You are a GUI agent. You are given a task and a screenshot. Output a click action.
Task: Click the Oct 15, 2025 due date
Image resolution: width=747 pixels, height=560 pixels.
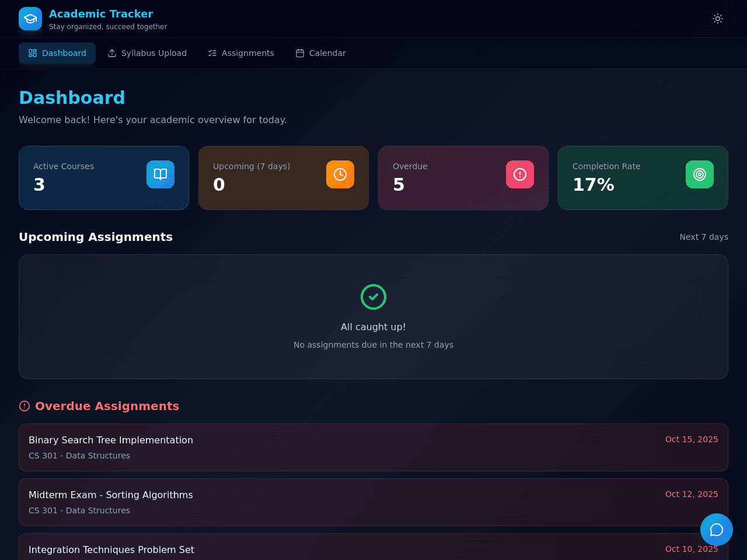click(692, 439)
